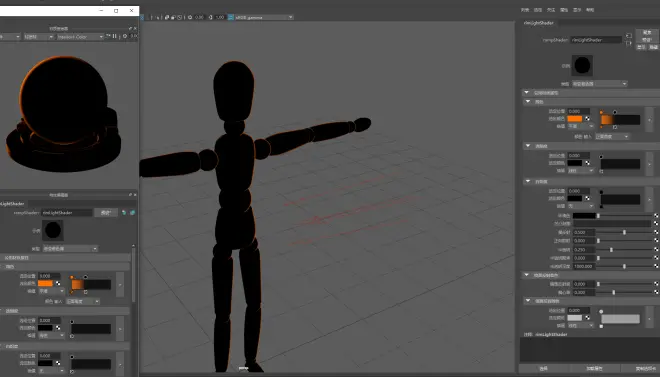Screen dimensions: 660x377
Task: Click the orange selected color swatch in the Attribute Editor
Action: click(575, 119)
